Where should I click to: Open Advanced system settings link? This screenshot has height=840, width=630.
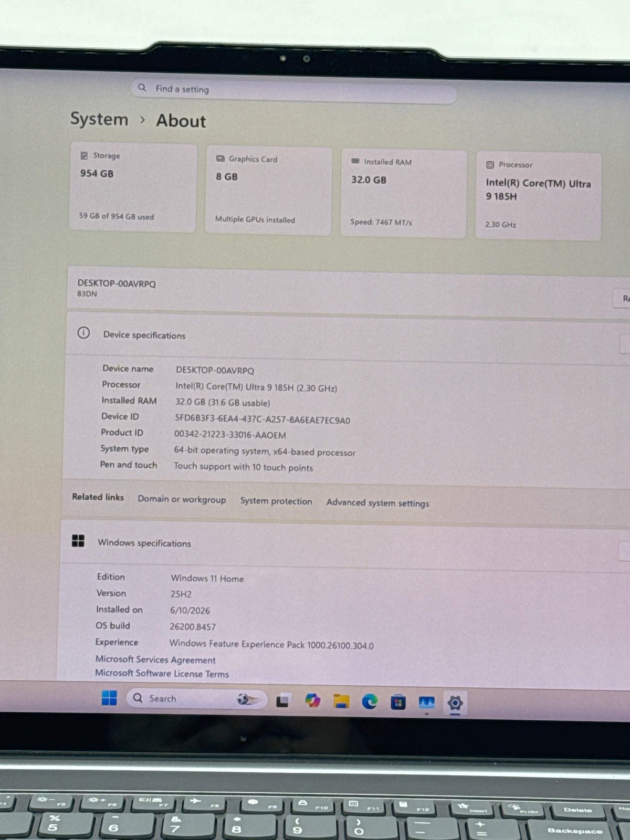tap(377, 502)
